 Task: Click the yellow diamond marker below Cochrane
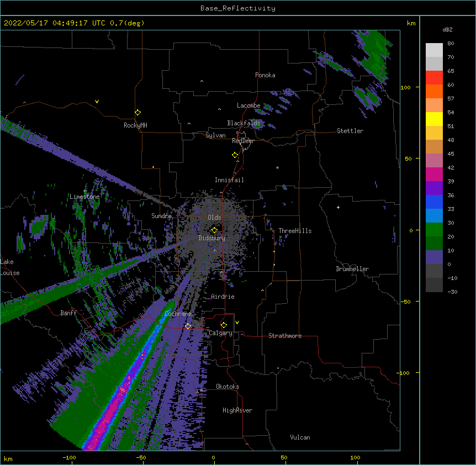pos(188,326)
